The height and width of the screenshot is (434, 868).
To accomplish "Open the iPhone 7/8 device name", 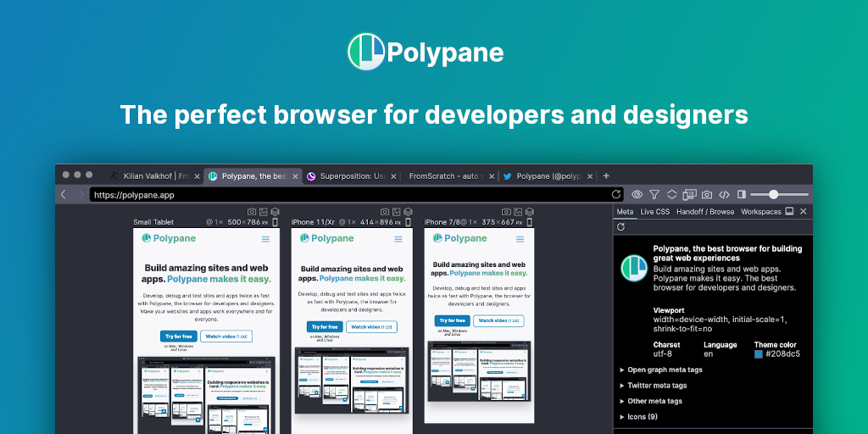I will click(x=442, y=222).
